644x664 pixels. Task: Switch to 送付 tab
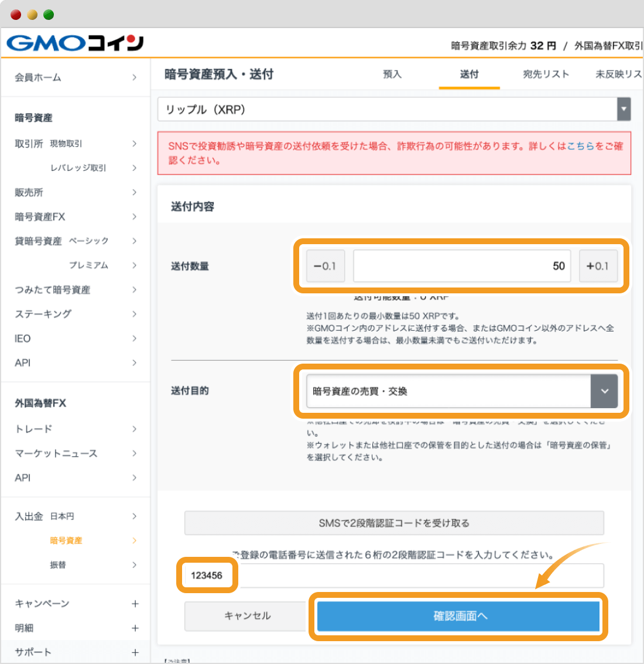coord(469,74)
